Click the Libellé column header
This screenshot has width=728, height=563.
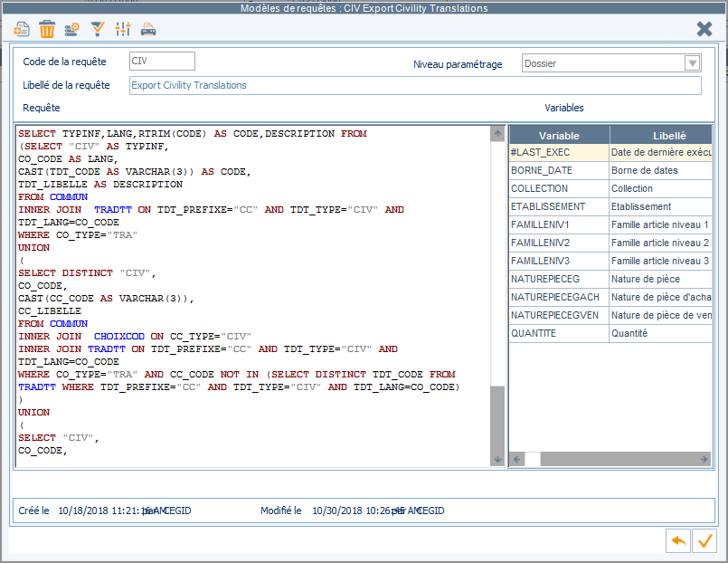661,136
